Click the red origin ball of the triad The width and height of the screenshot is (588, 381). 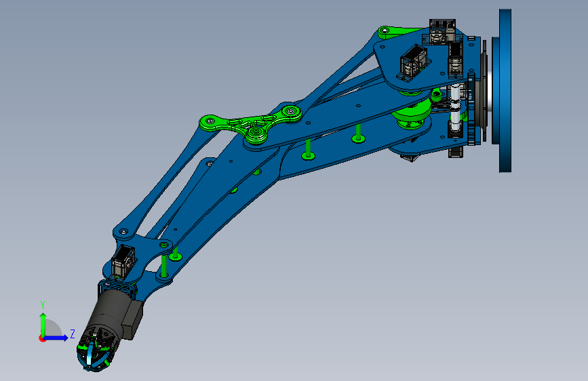tap(42, 338)
